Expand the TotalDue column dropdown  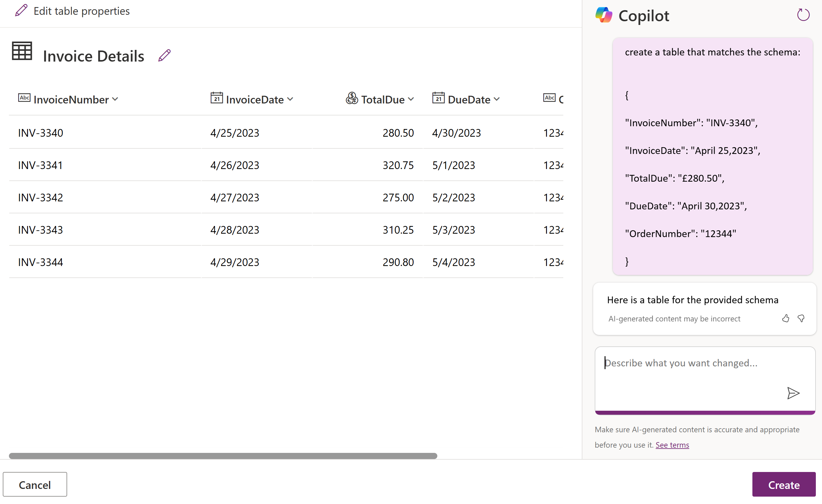coord(411,99)
